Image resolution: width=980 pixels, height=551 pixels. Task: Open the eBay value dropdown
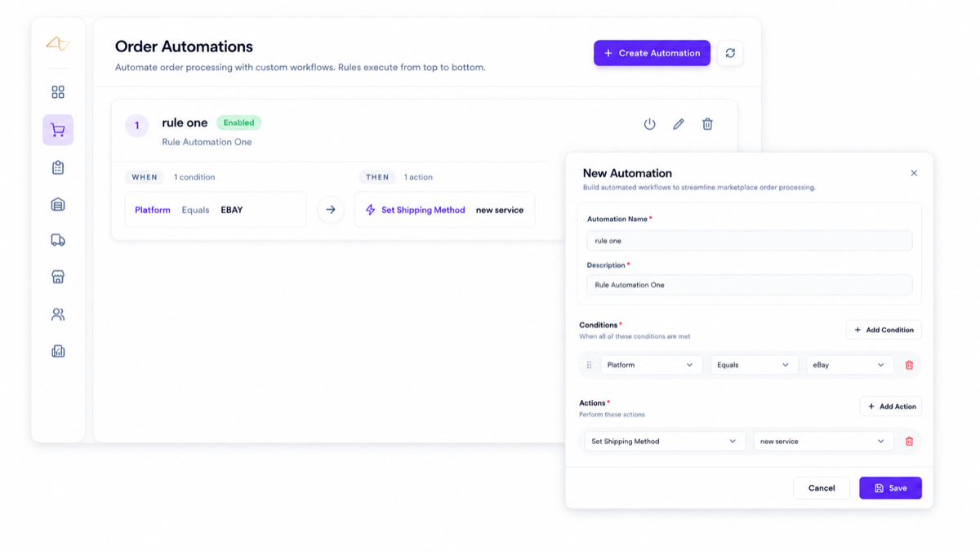tap(849, 365)
